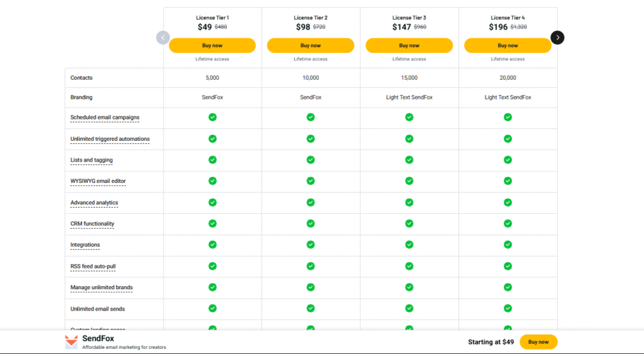Screen dimensions: 644x354
Task: Click the 5,000 contacts cell
Action: point(213,77)
